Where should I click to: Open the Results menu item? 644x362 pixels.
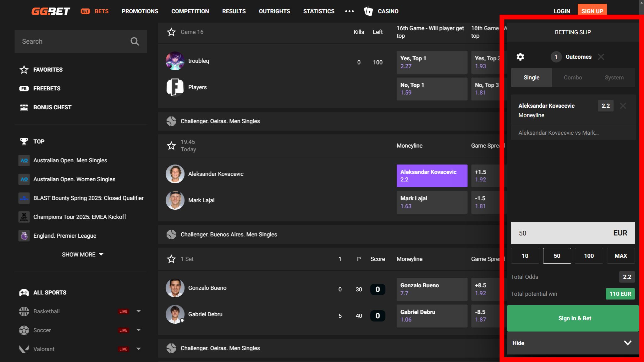(234, 11)
